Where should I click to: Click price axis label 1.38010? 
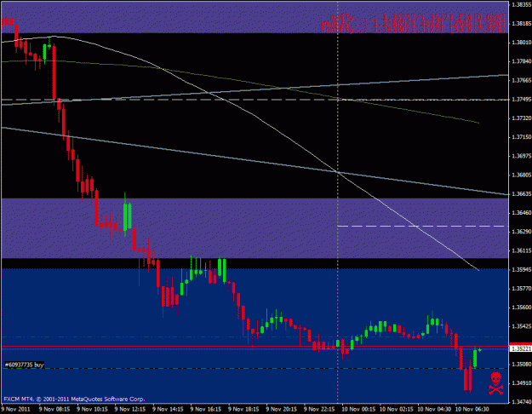tap(522, 43)
